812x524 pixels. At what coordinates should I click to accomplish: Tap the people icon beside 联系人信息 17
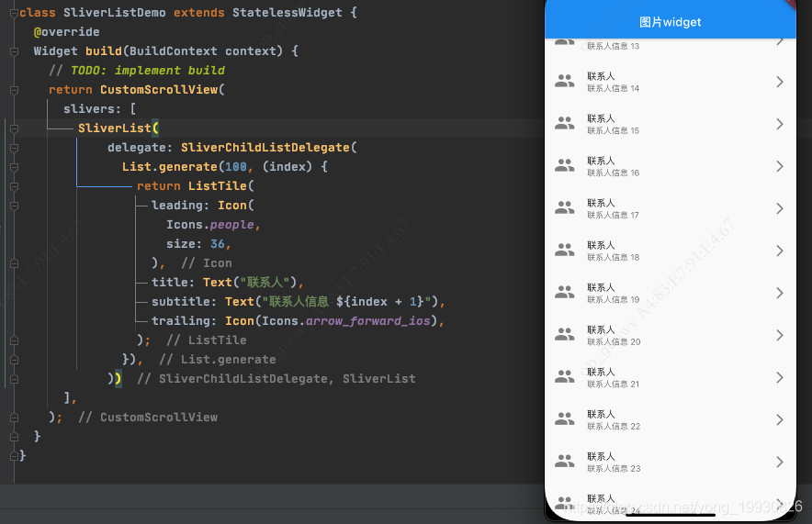pyautogui.click(x=565, y=208)
